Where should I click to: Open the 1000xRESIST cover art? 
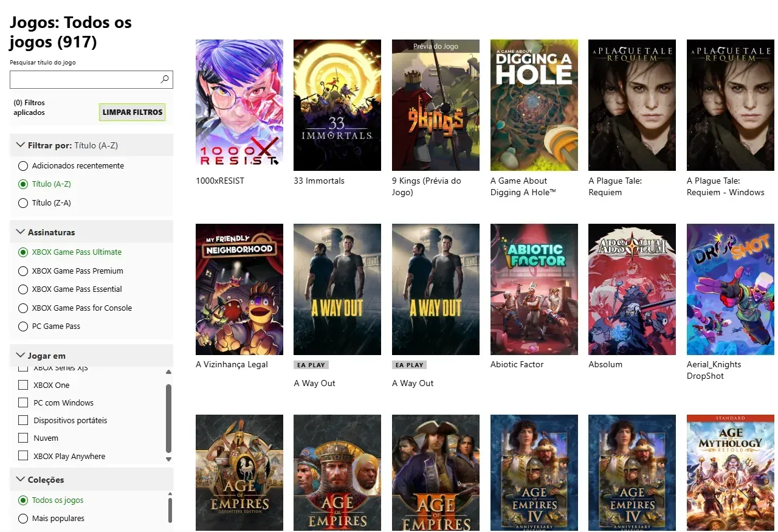pyautogui.click(x=239, y=105)
